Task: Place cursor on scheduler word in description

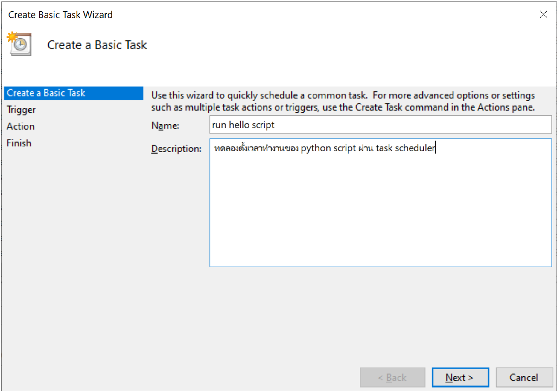Action: pos(415,148)
